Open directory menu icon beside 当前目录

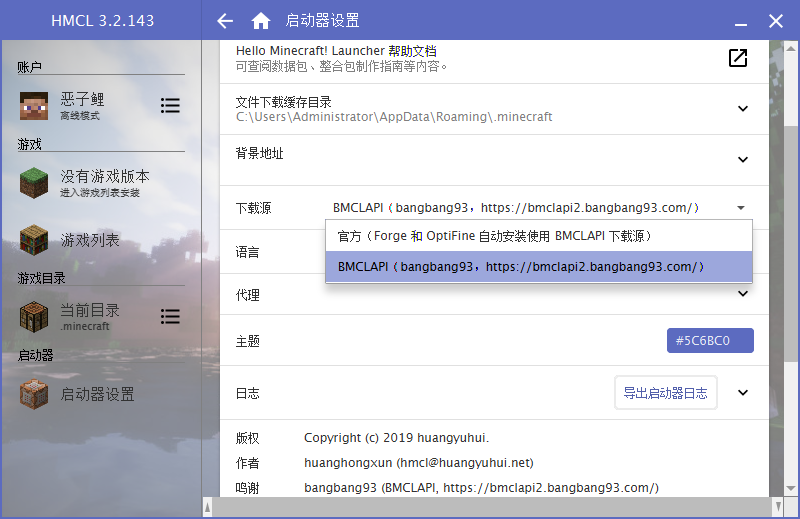pyautogui.click(x=170, y=316)
